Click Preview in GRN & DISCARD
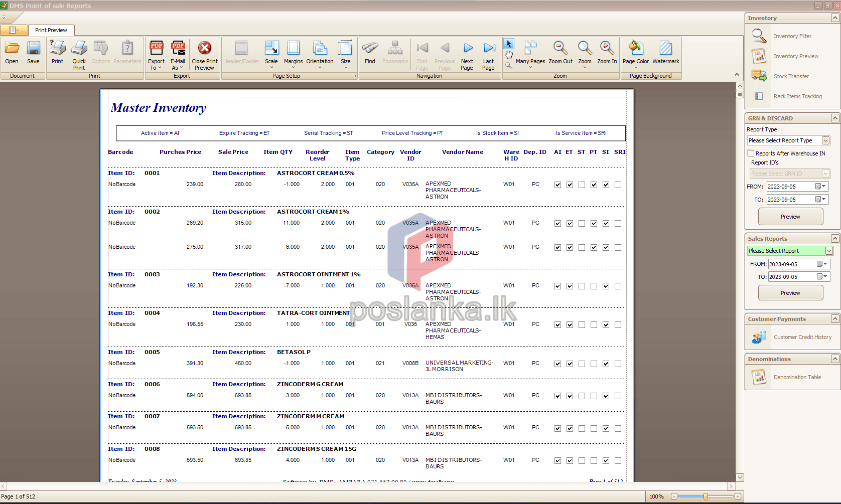 point(790,217)
